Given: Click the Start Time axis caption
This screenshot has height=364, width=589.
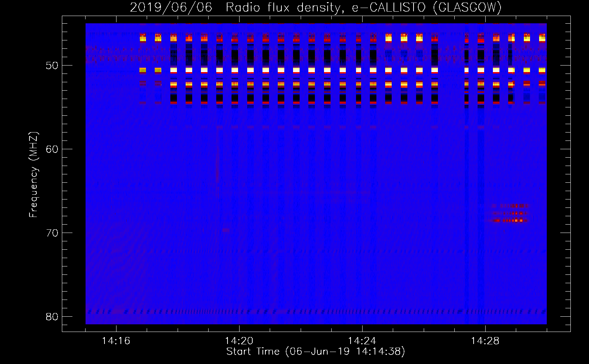Looking at the screenshot, I should coord(316,352).
